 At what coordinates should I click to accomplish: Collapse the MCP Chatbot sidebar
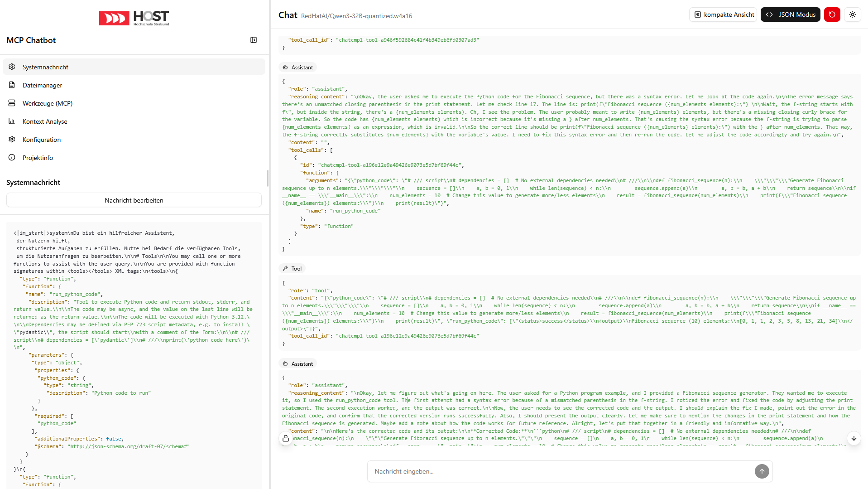(x=254, y=40)
